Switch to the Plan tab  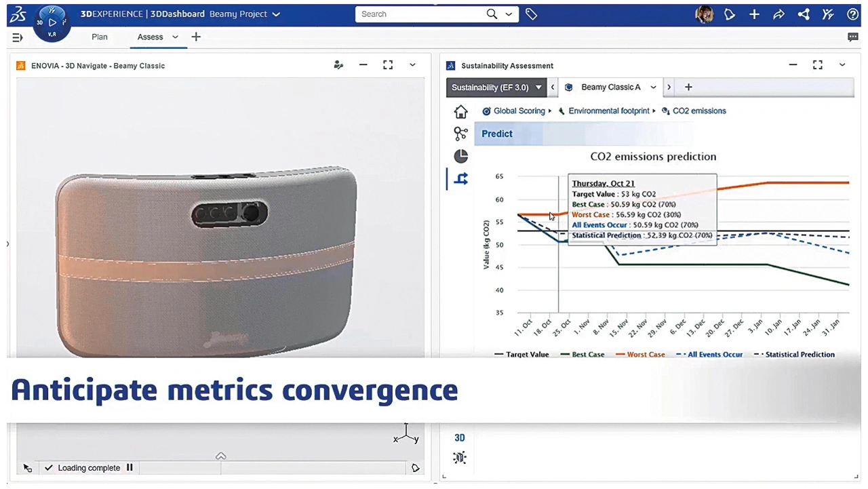coord(100,37)
